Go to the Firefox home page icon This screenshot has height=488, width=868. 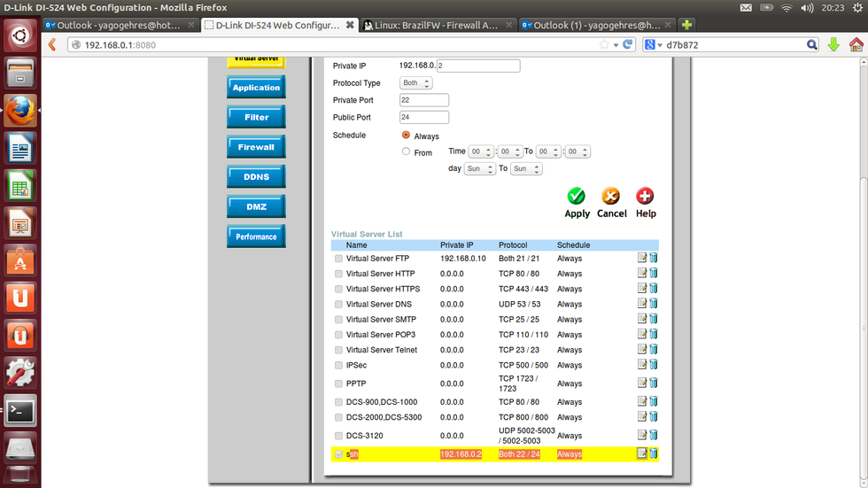point(856,44)
